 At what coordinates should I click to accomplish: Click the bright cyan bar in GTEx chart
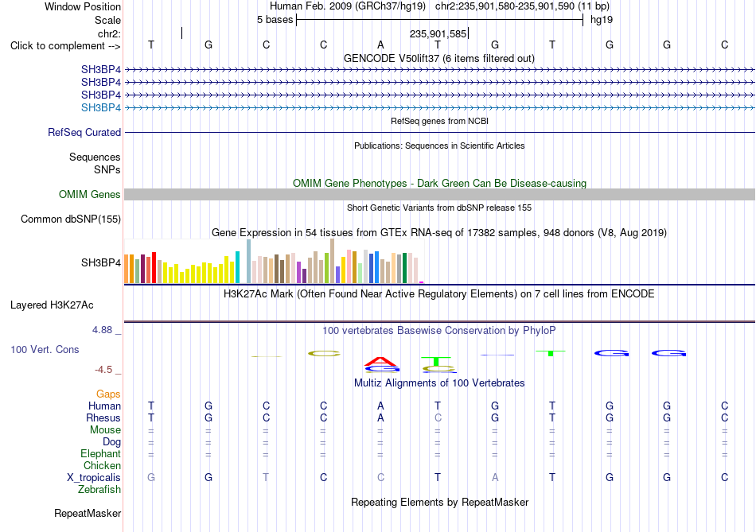pos(237,267)
